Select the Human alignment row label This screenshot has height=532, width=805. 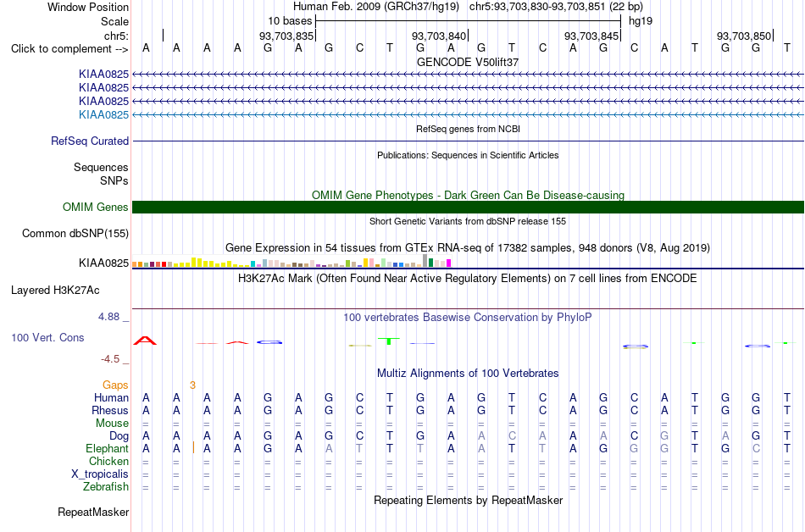point(111,397)
